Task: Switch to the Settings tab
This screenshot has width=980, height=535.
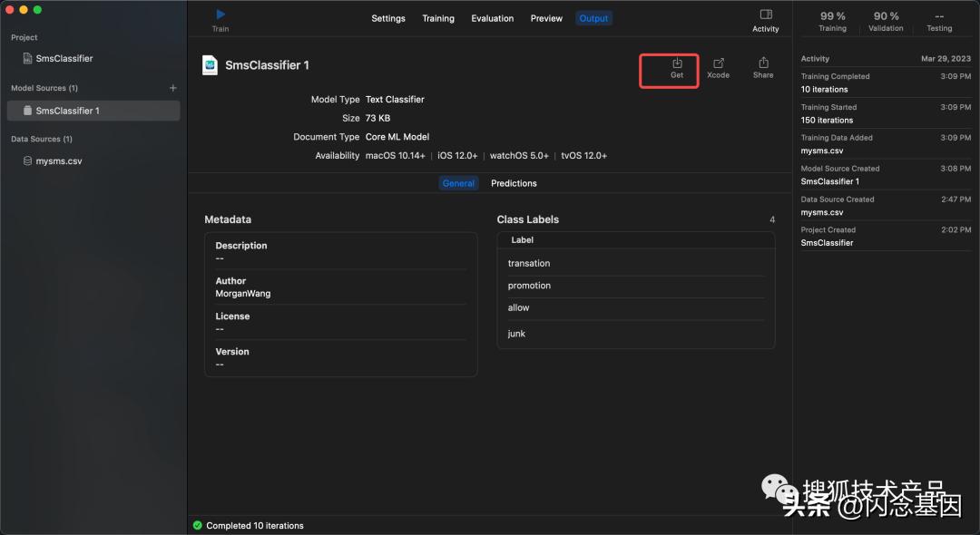Action: point(388,18)
